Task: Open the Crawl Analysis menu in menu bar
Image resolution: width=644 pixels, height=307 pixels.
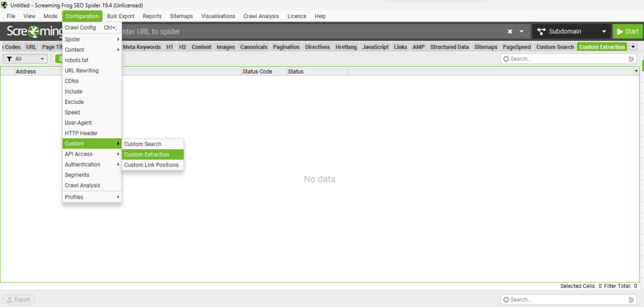Action: click(261, 16)
